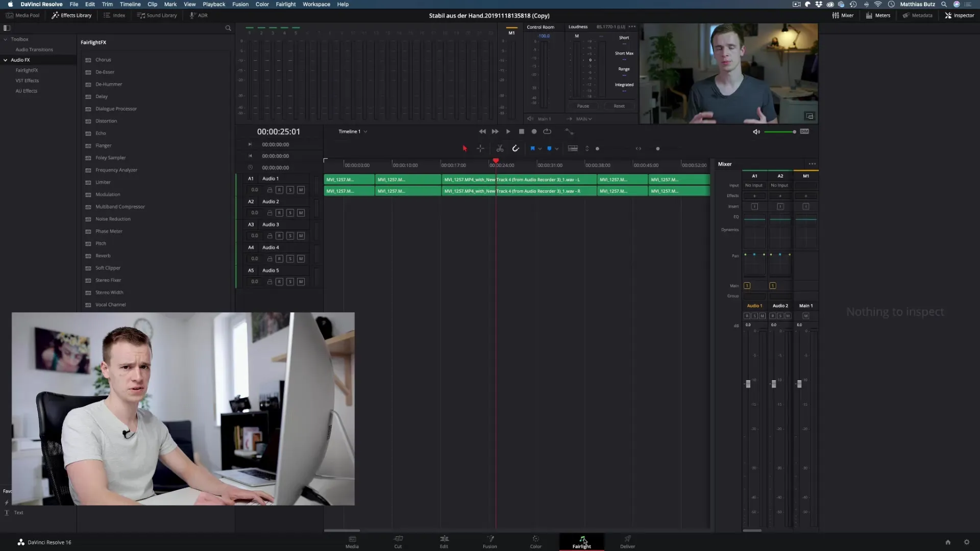Click the Pause loudness button
Image resolution: width=980 pixels, height=551 pixels.
[x=583, y=106]
